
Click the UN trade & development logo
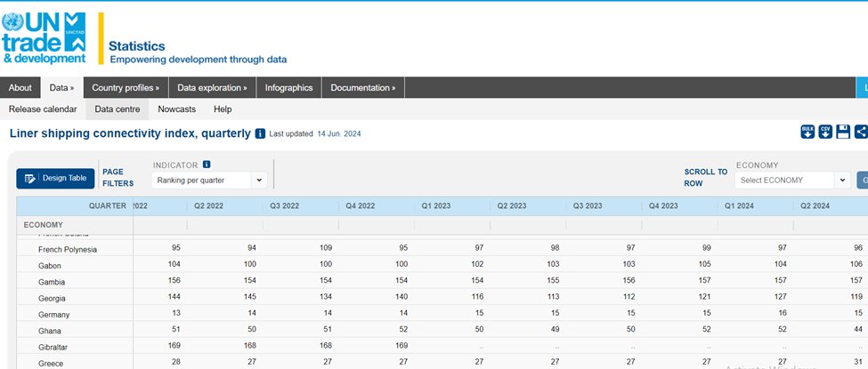coord(45,38)
